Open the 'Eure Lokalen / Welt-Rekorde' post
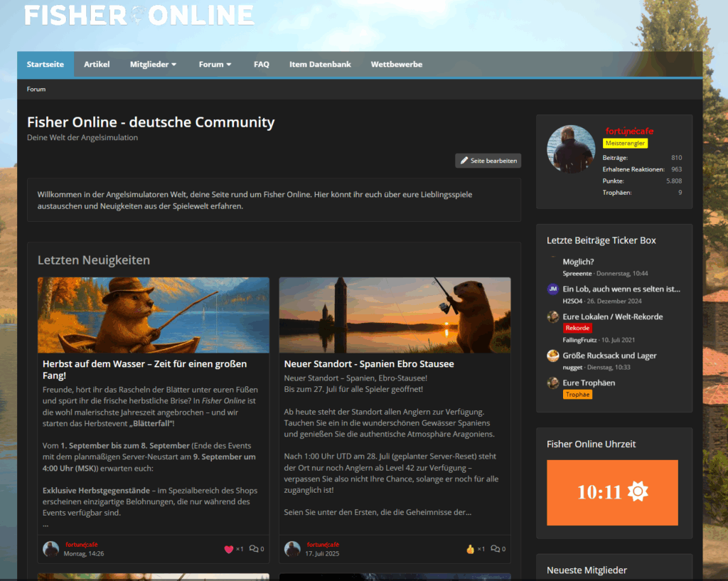728x581 pixels. pyautogui.click(x=612, y=316)
